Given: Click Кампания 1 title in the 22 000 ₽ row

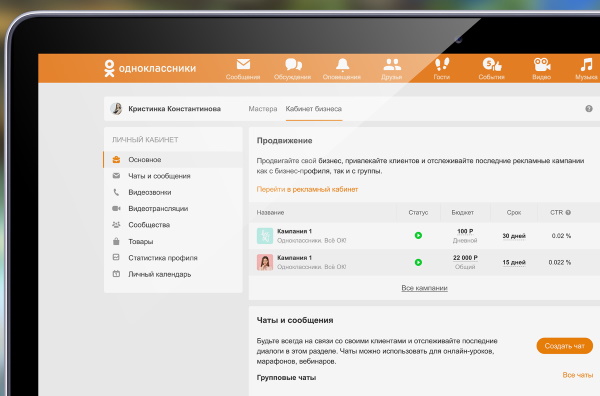Looking at the screenshot, I should pos(294,257).
